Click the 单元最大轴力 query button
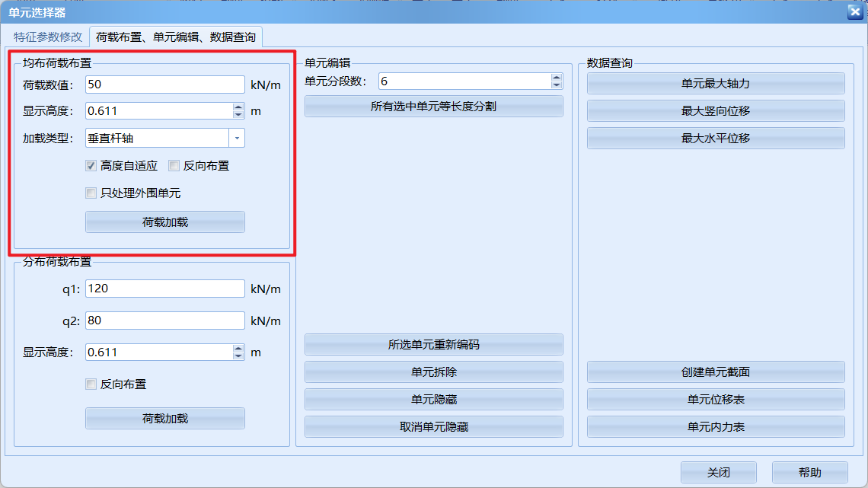This screenshot has width=868, height=488. pos(716,84)
